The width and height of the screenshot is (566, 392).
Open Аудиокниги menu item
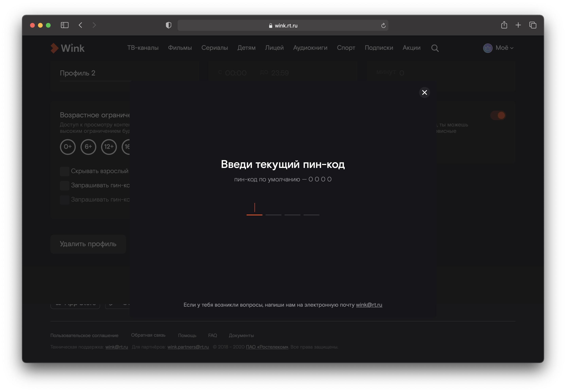[x=310, y=48]
